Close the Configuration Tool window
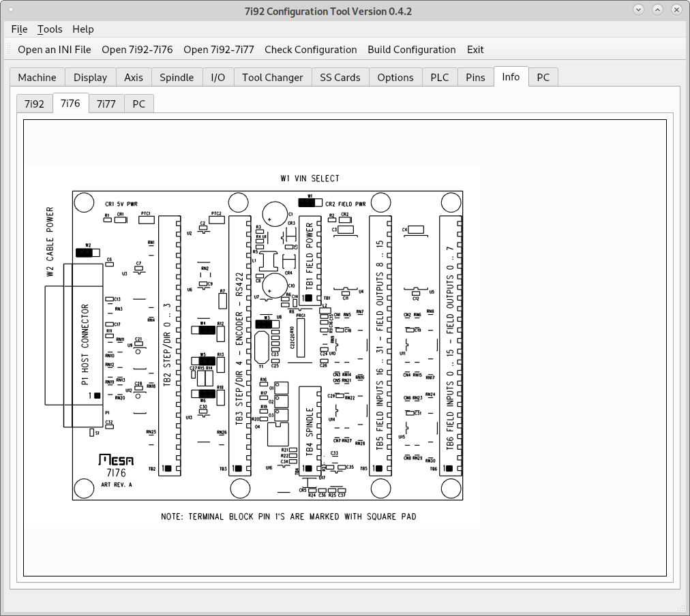This screenshot has width=690, height=616. 677,10
